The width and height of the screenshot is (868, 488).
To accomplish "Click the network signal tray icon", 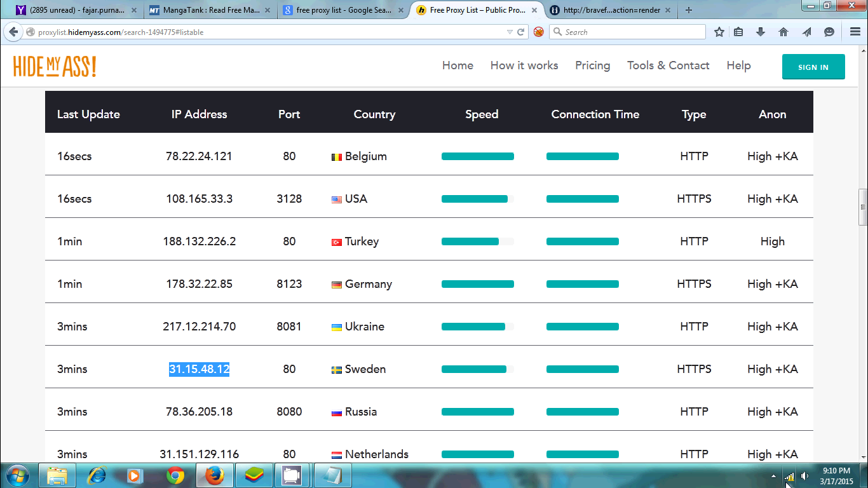I will 789,476.
